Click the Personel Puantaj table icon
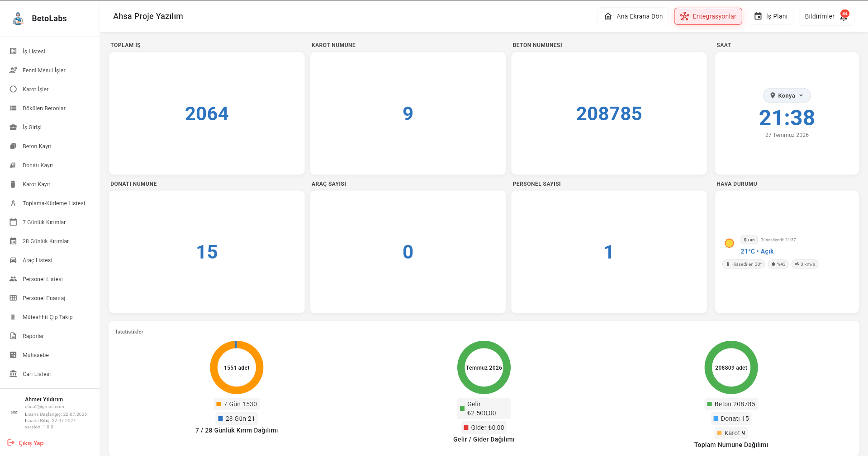Screen dimensions: 868x456 coord(13,298)
